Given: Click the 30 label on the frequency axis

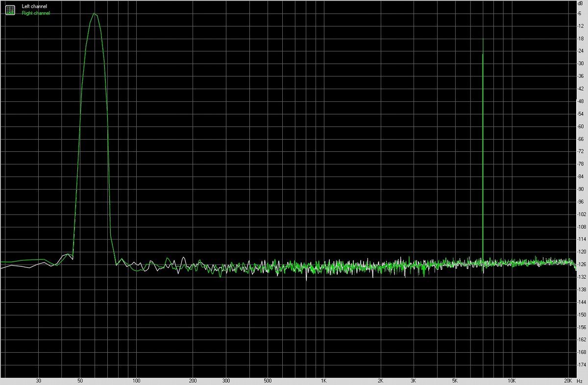Looking at the screenshot, I should [x=39, y=380].
